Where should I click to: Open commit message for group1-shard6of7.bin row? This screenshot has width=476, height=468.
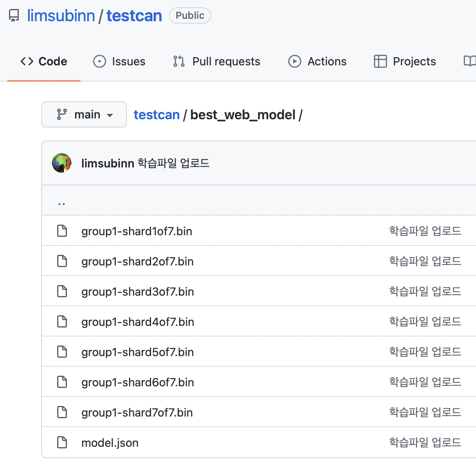(425, 382)
